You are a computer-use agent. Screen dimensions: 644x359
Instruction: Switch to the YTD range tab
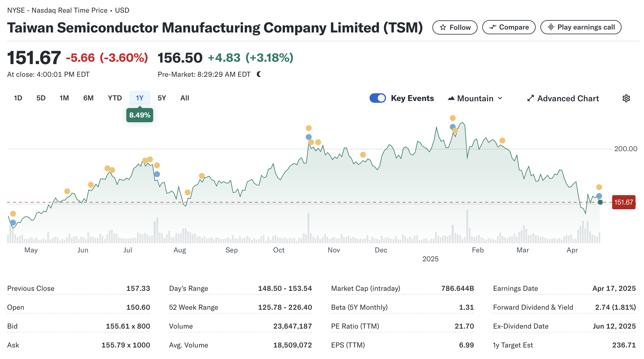(x=115, y=98)
